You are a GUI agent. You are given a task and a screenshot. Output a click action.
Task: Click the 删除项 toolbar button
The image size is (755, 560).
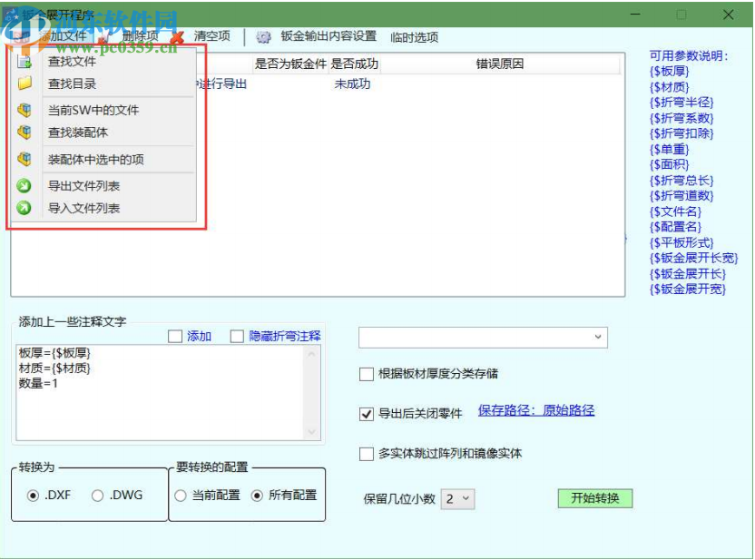pos(140,35)
